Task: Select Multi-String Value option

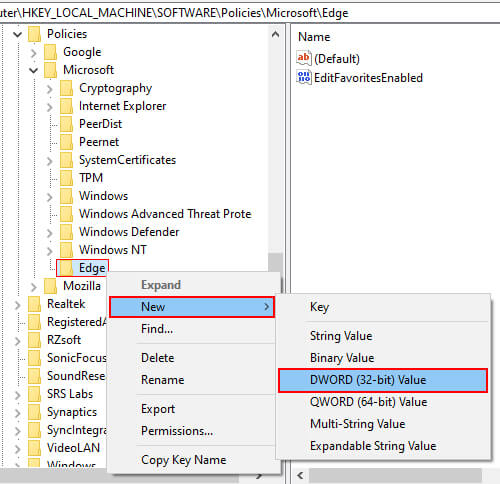Action: [x=383, y=424]
